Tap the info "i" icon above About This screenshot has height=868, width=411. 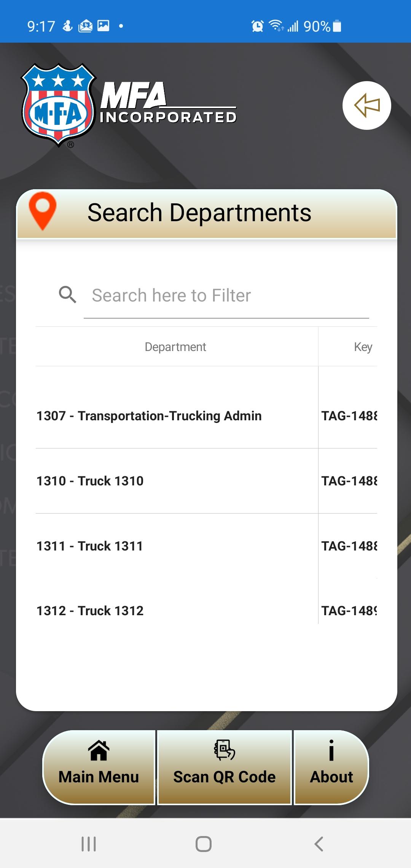click(x=331, y=750)
